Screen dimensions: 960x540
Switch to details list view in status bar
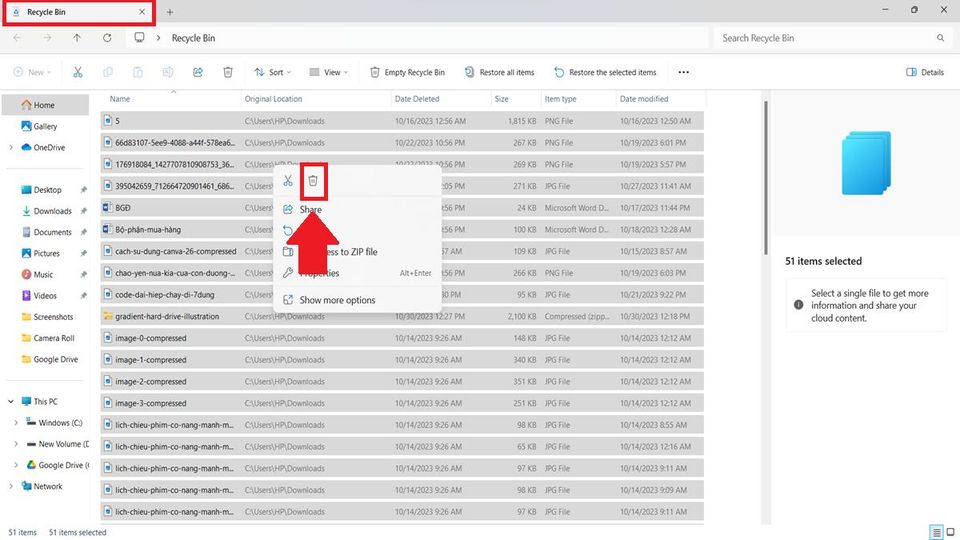pos(937,532)
